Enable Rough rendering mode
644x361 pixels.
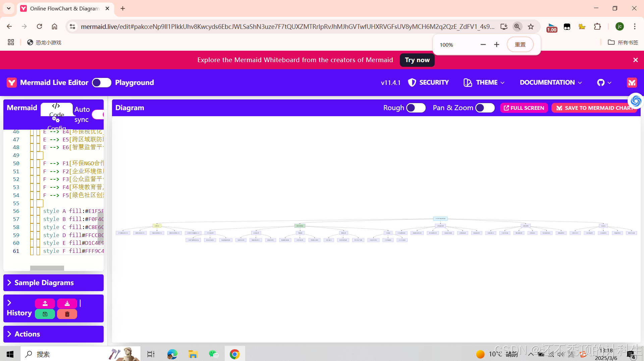416,108
